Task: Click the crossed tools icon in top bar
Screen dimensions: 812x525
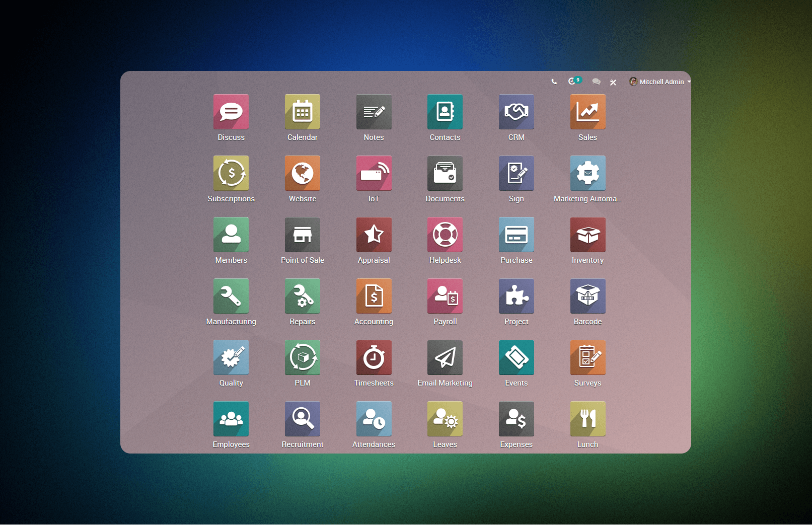Action: [613, 83]
